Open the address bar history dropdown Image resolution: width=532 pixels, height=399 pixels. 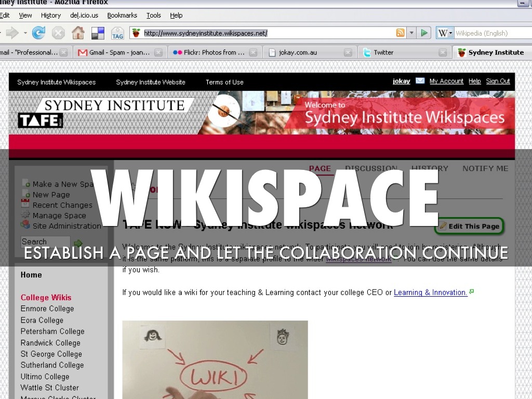coord(411,33)
